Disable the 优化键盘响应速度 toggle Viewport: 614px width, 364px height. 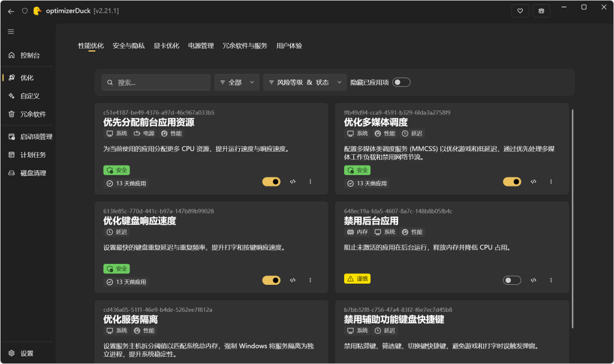pos(272,280)
